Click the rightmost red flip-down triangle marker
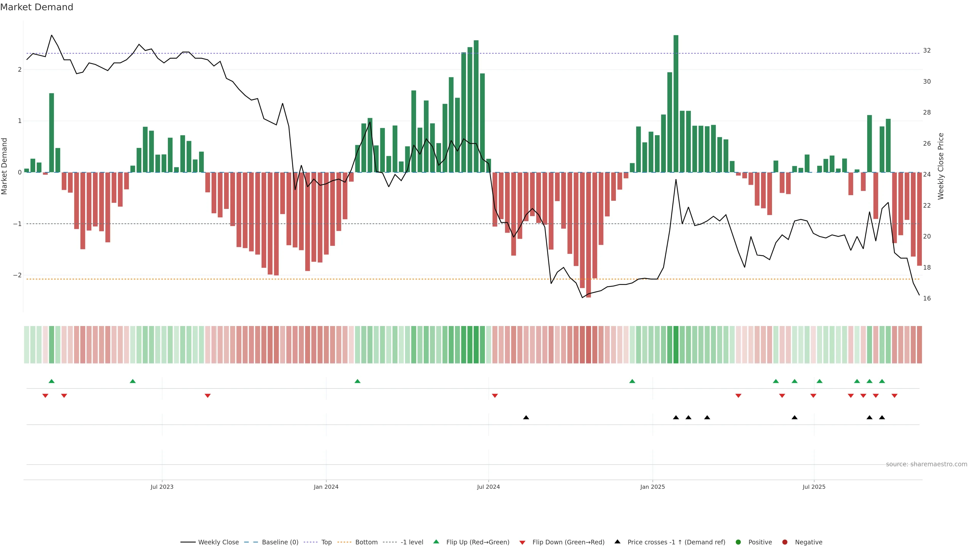 895,396
